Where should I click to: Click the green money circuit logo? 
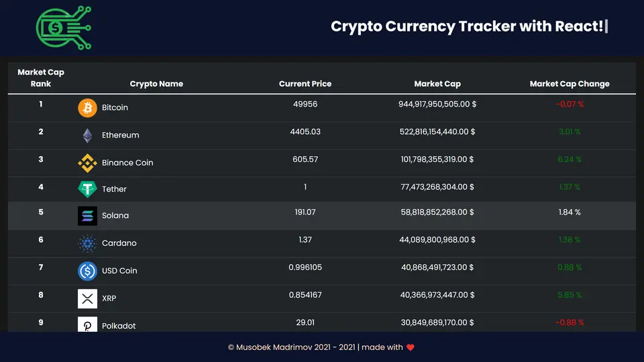point(64,28)
